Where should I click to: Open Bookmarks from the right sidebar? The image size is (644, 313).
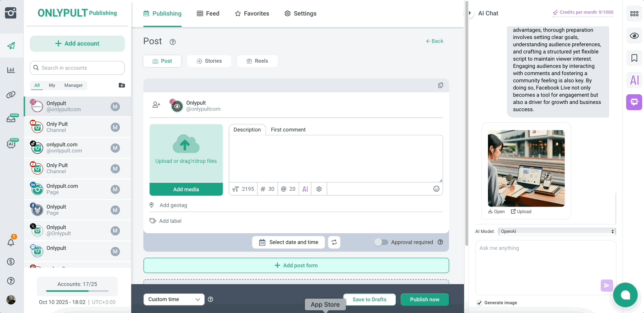point(634,58)
